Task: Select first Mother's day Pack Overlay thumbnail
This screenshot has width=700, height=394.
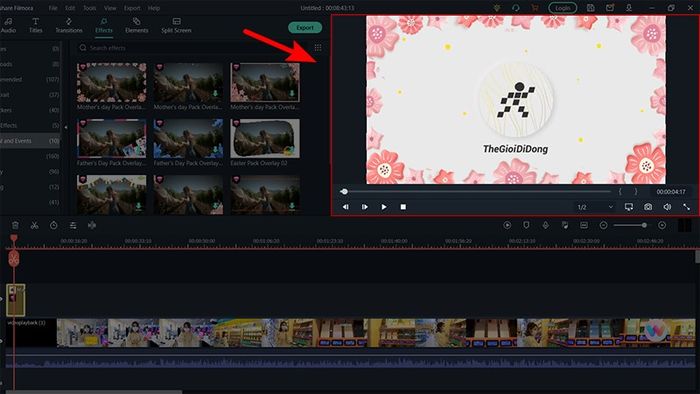Action: coord(112,82)
